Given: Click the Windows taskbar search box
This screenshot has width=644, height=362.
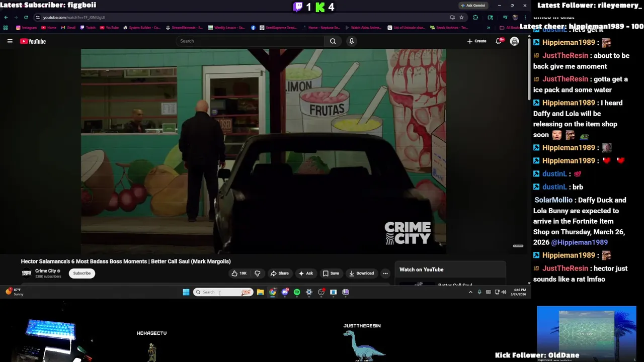Looking at the screenshot, I should (x=222, y=292).
